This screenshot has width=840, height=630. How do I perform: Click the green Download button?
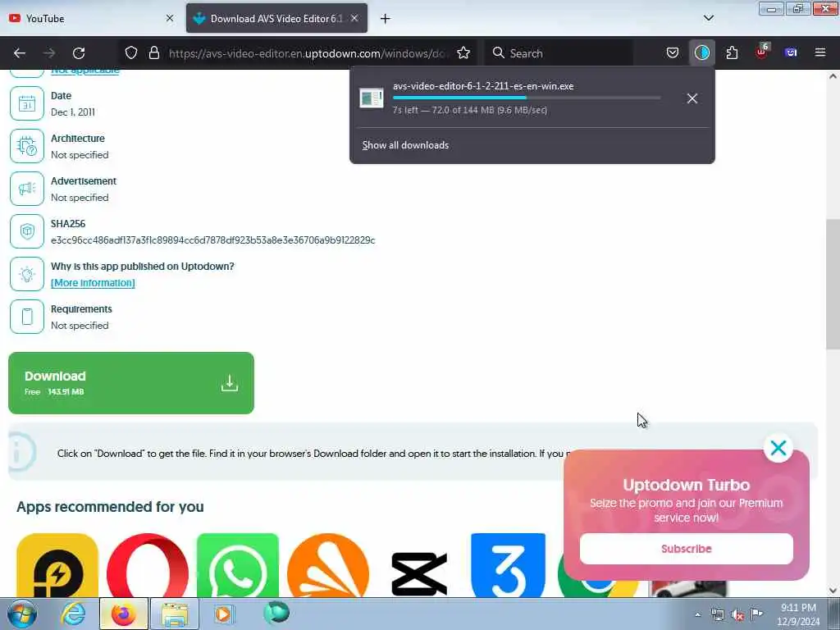click(131, 383)
